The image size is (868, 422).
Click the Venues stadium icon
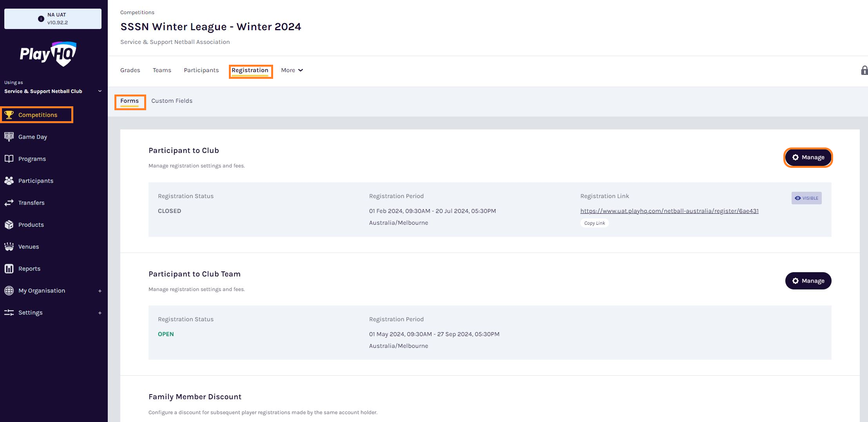(x=9, y=247)
